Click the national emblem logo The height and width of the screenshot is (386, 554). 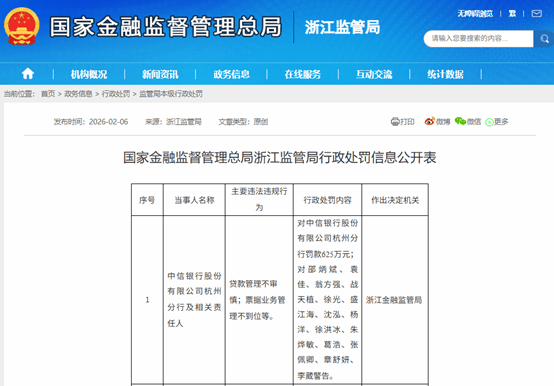pyautogui.click(x=22, y=26)
